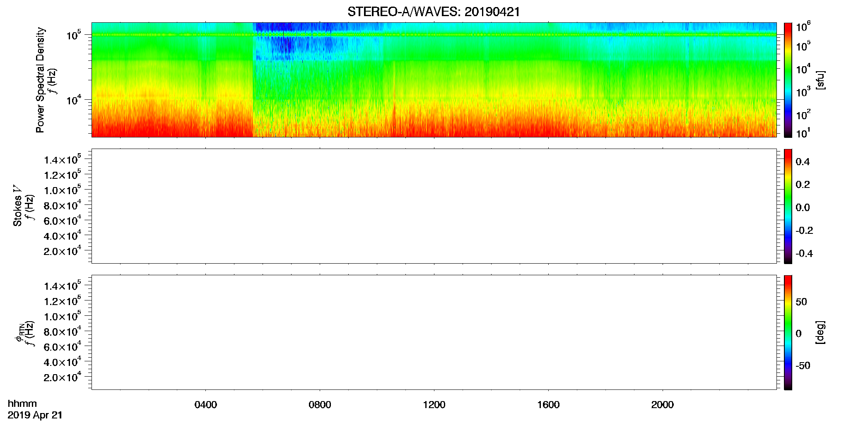
Task: Click the 1200 time tick label
Action: (x=434, y=405)
